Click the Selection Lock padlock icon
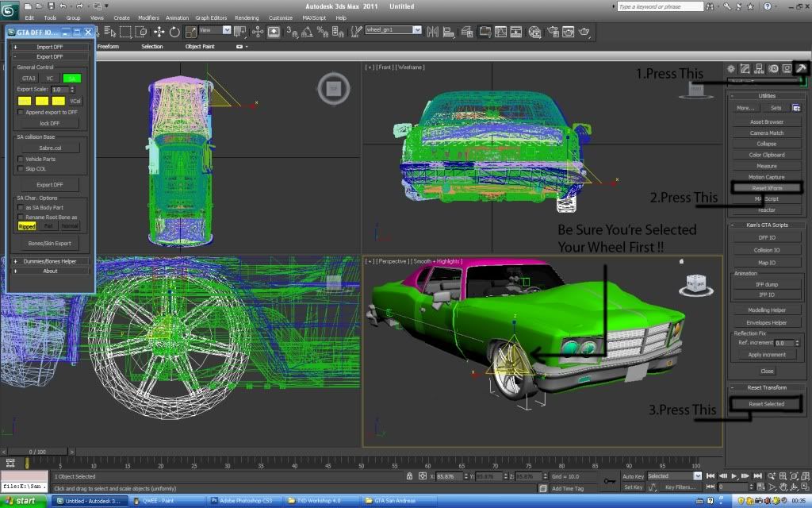Image resolution: width=812 pixels, height=508 pixels. 410,476
